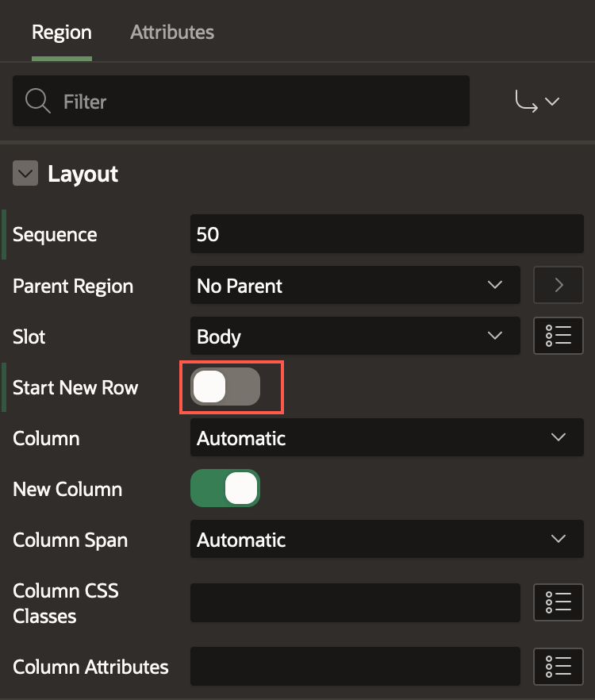The width and height of the screenshot is (595, 700).
Task: Click the Sequence property label
Action: pos(55,235)
